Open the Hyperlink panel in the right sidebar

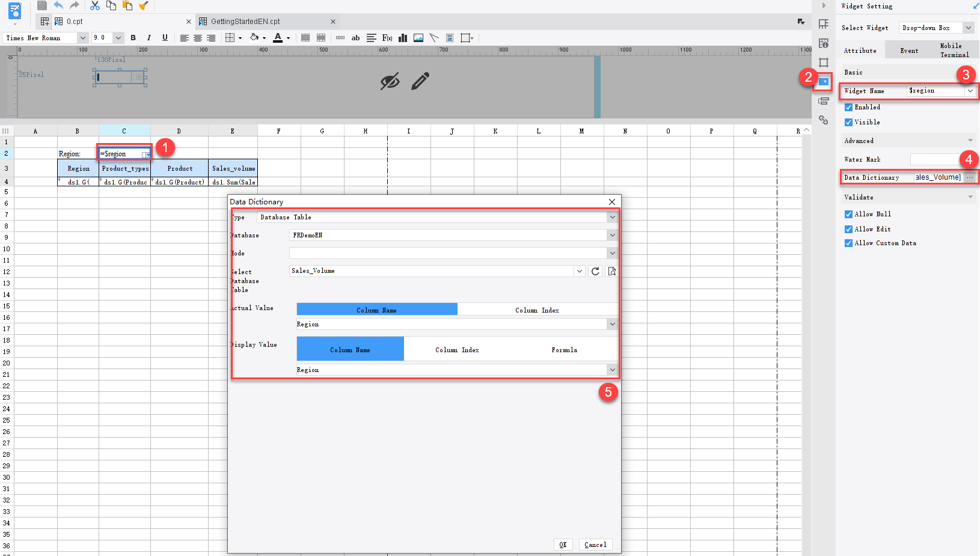click(x=824, y=120)
